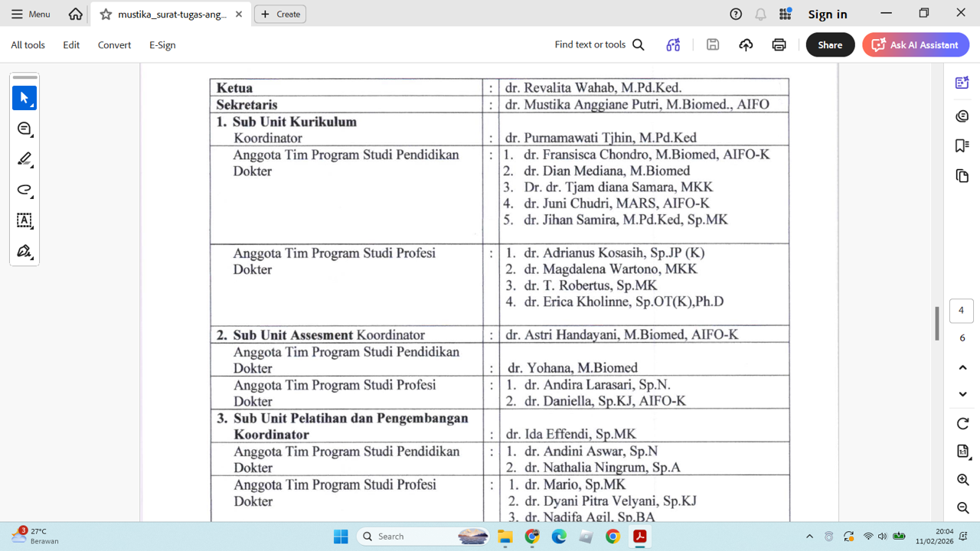The image size is (980, 551).
Task: Zoom in on the document
Action: 962,480
